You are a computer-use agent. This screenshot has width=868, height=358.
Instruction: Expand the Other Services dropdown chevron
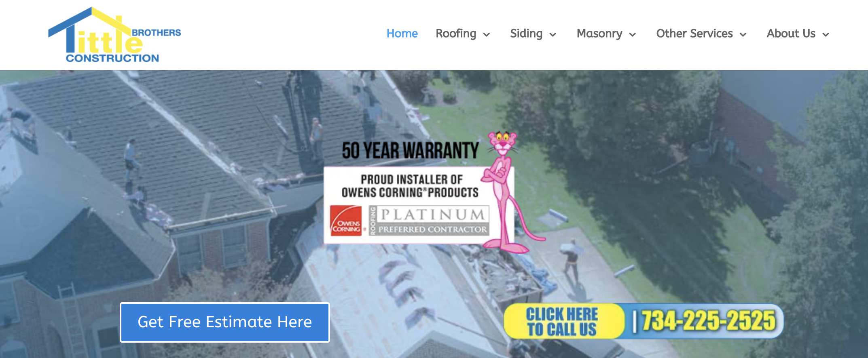pos(743,35)
